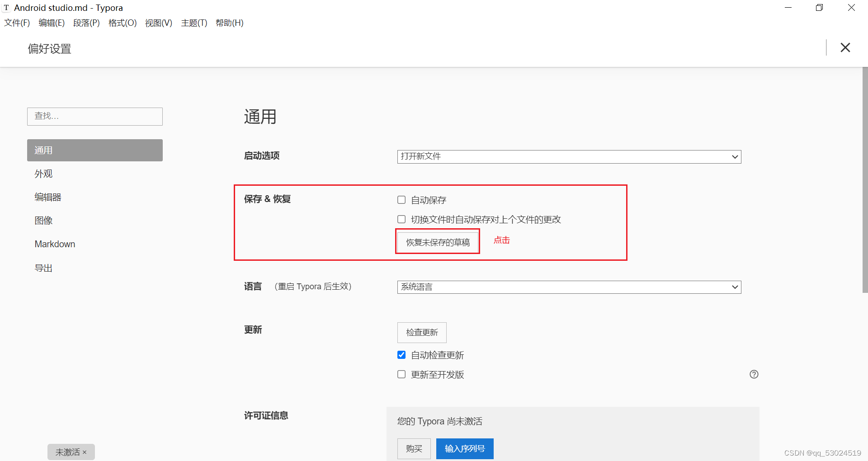Enable the 更新至开发版 checkbox

pos(401,374)
